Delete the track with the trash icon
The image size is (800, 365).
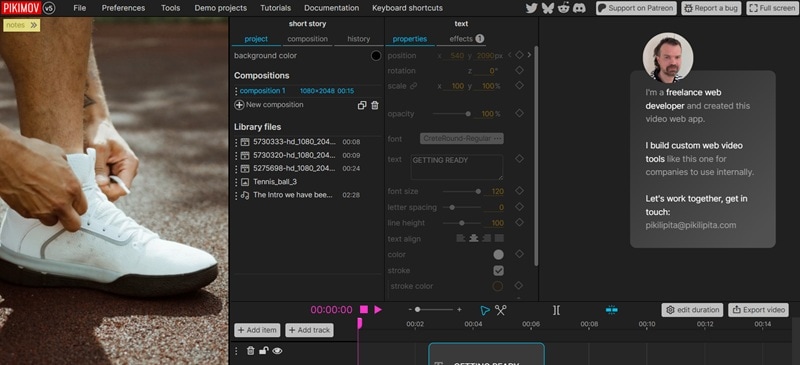[x=251, y=350]
